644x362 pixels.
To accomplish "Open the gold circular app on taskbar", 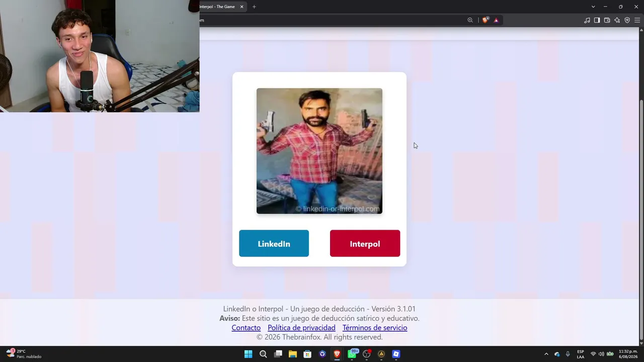I will click(x=381, y=354).
